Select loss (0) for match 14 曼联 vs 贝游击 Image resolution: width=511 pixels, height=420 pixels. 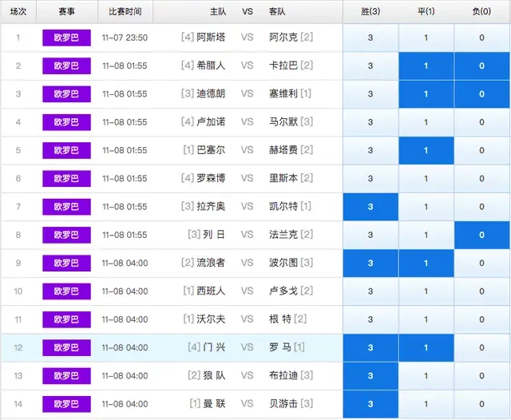482,404
